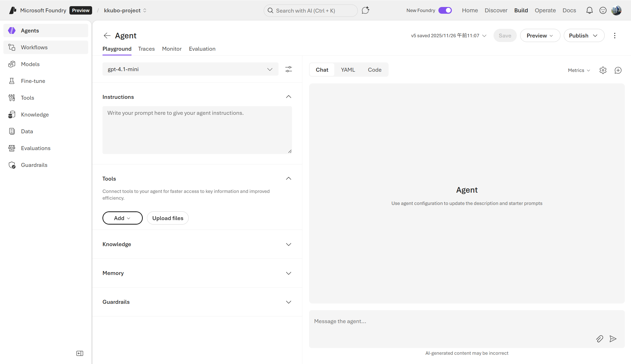Expand the Knowledge section

pyautogui.click(x=288, y=244)
